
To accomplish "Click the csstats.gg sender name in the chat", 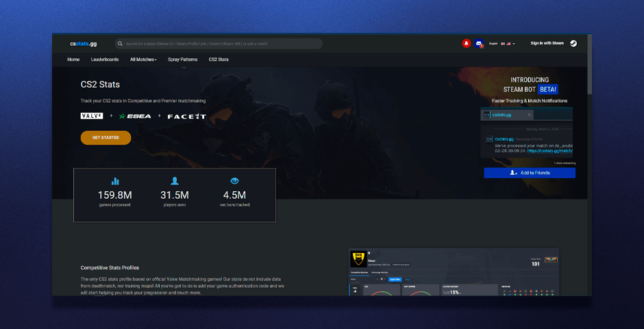I will click(504, 139).
